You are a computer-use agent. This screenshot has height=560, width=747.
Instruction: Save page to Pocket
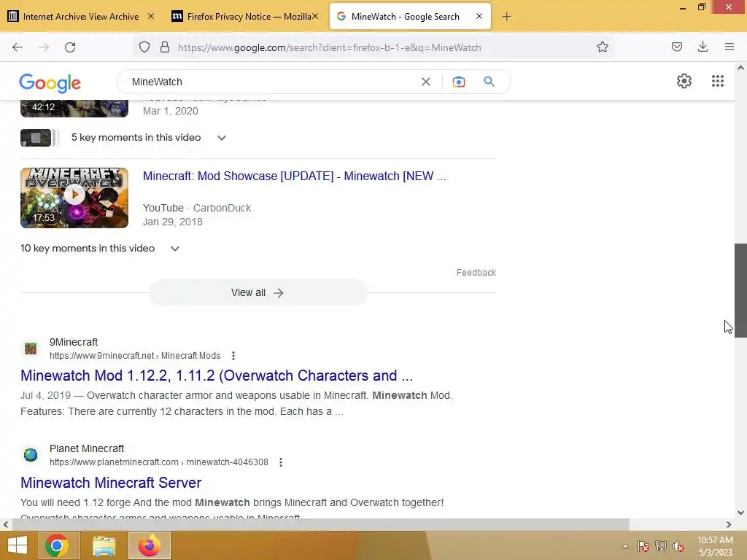point(676,47)
